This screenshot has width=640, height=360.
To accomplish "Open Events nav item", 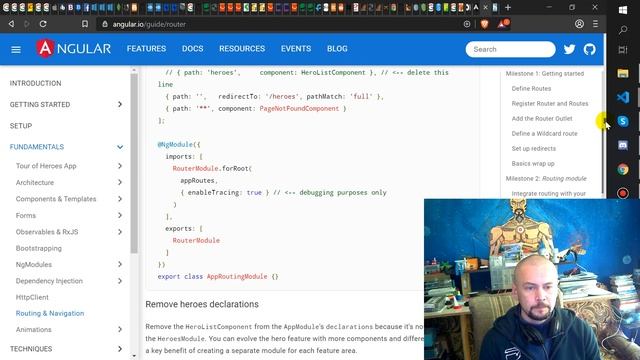I will [x=296, y=49].
